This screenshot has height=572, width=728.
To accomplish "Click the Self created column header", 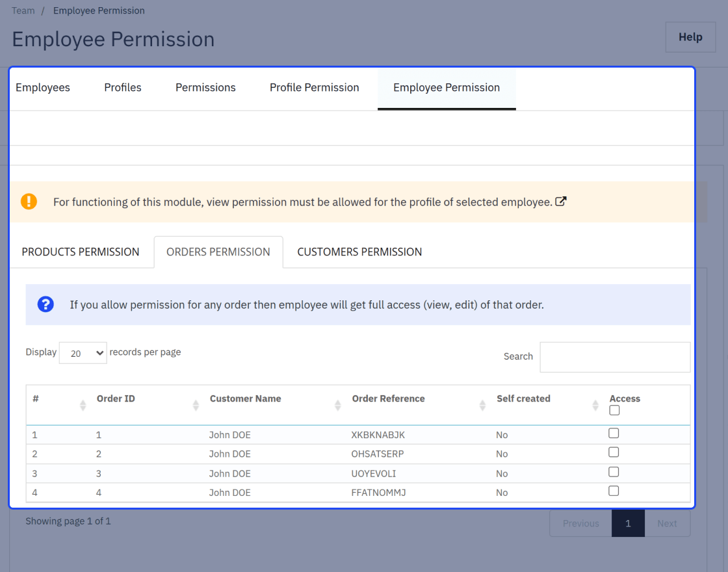I will tap(523, 399).
